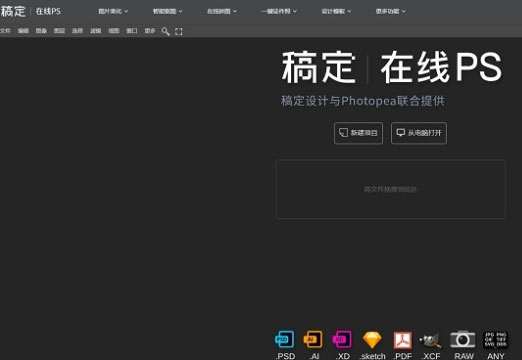Expand the 更多功能 dropdown

click(390, 11)
